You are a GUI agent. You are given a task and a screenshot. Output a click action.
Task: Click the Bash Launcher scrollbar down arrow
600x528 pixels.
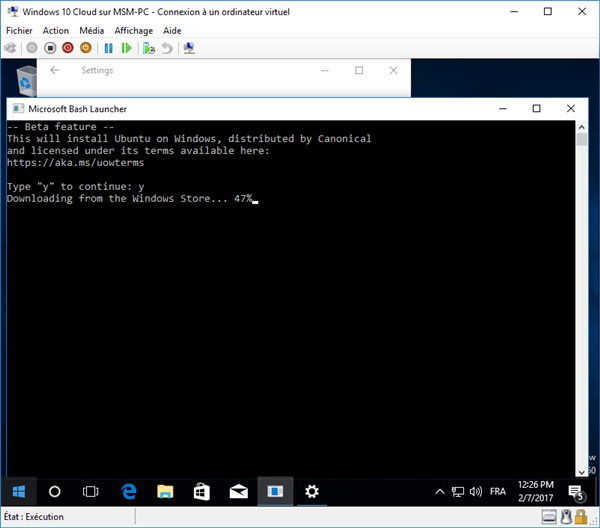point(581,470)
